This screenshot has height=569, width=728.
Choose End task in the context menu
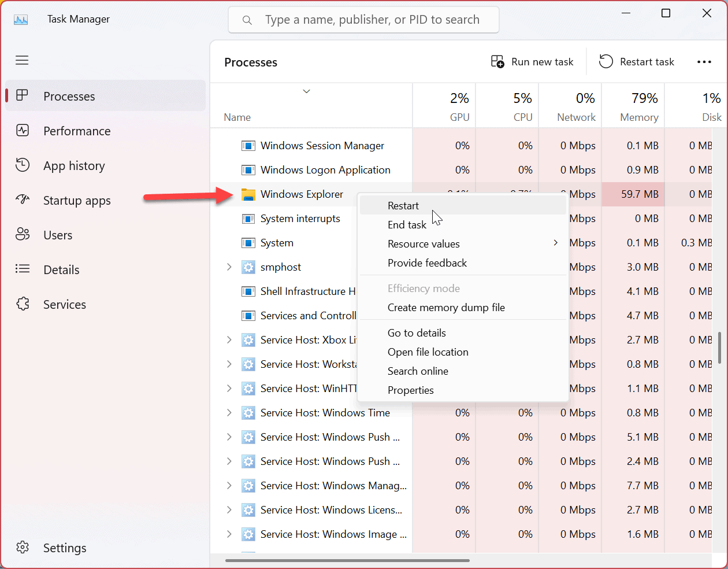(407, 225)
